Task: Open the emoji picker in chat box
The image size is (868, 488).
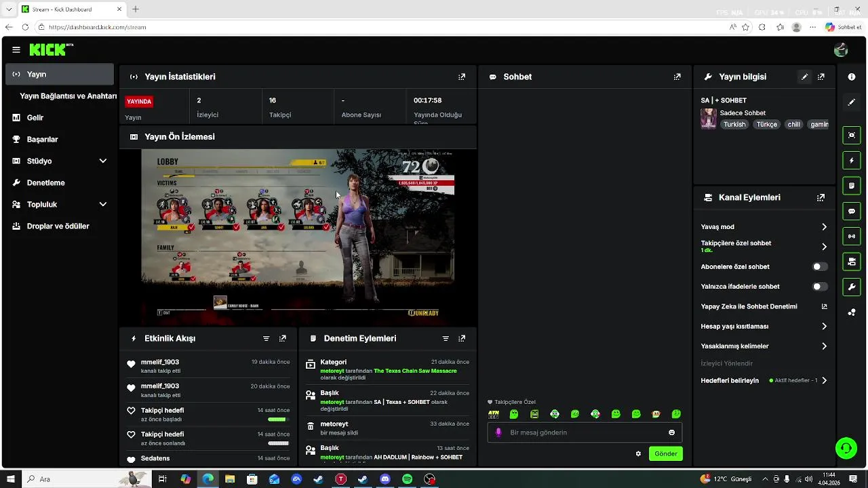Action: point(672,432)
